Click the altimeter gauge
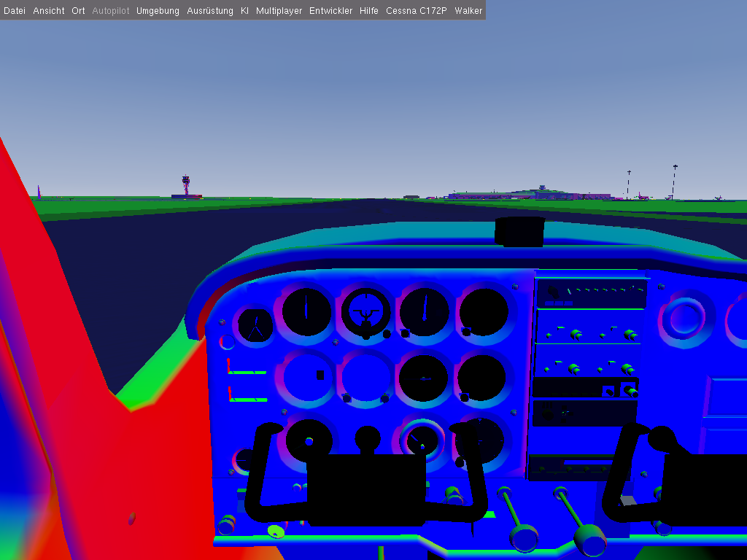Screen dimensions: 747x560 pos(424,311)
